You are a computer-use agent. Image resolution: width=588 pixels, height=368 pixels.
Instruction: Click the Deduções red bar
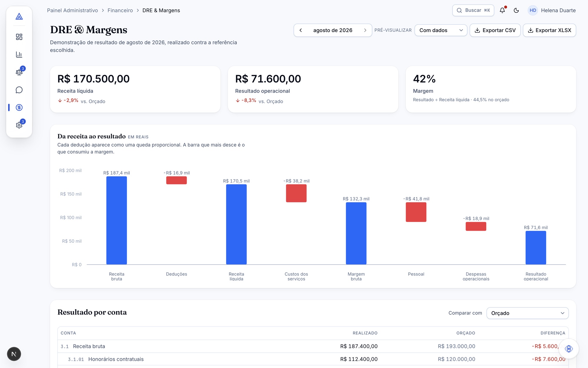pos(176,180)
